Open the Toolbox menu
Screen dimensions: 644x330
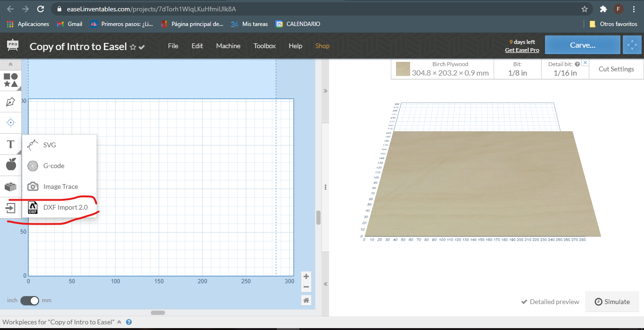point(264,46)
